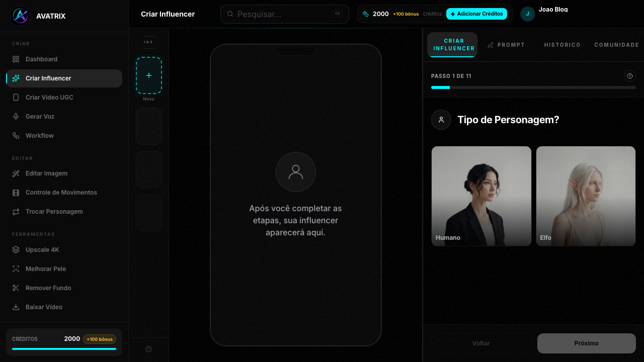
Task: Click the swap arrows icon for Trocar Personagem
Action: (x=16, y=212)
